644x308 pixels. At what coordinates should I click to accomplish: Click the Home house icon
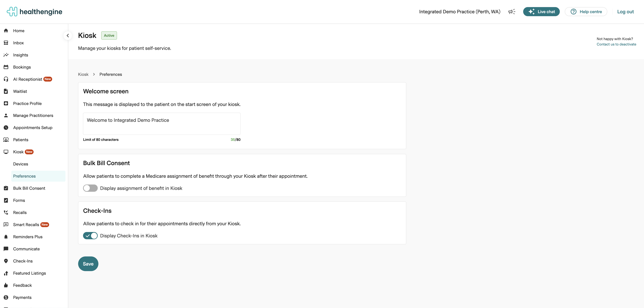6,31
